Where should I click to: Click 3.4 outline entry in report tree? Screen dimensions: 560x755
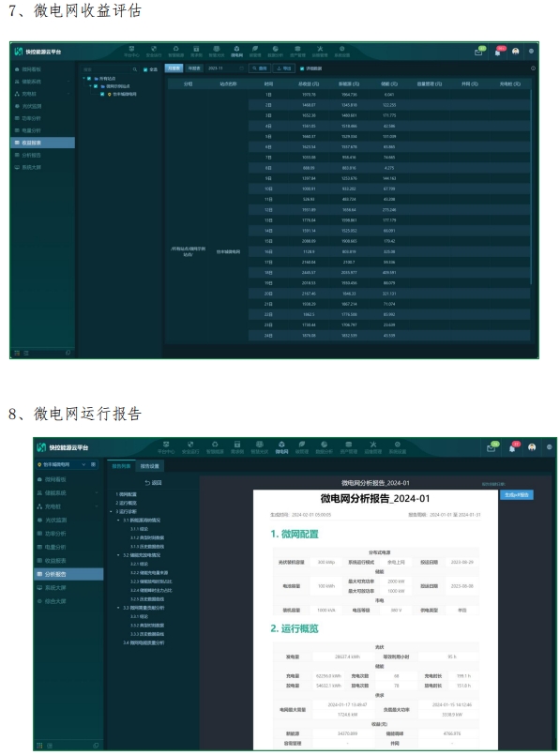(x=144, y=642)
